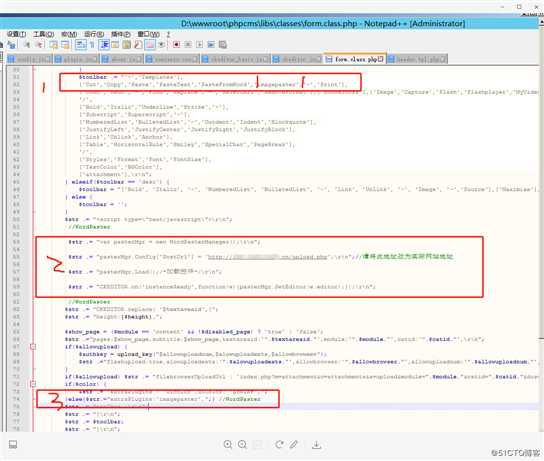Open the 窗口(W) window menu
The width and height of the screenshot is (544, 461).
pos(149,34)
